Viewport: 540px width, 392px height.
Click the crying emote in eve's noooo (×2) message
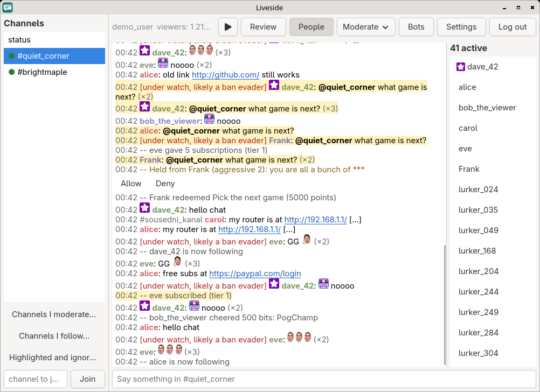click(x=163, y=63)
